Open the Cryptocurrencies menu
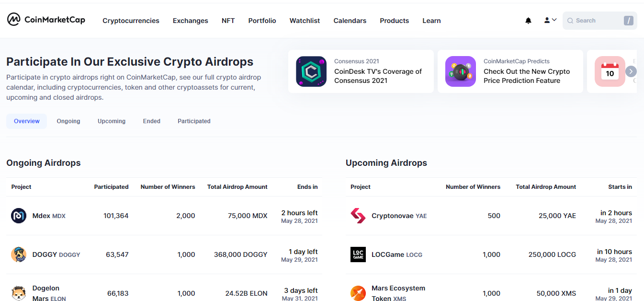The height and width of the screenshot is (301, 644). (131, 21)
